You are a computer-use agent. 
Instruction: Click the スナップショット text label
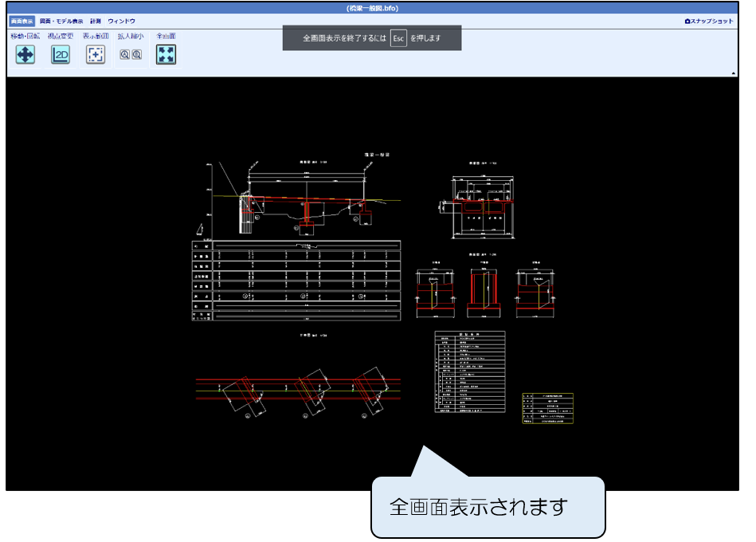pyautogui.click(x=712, y=22)
